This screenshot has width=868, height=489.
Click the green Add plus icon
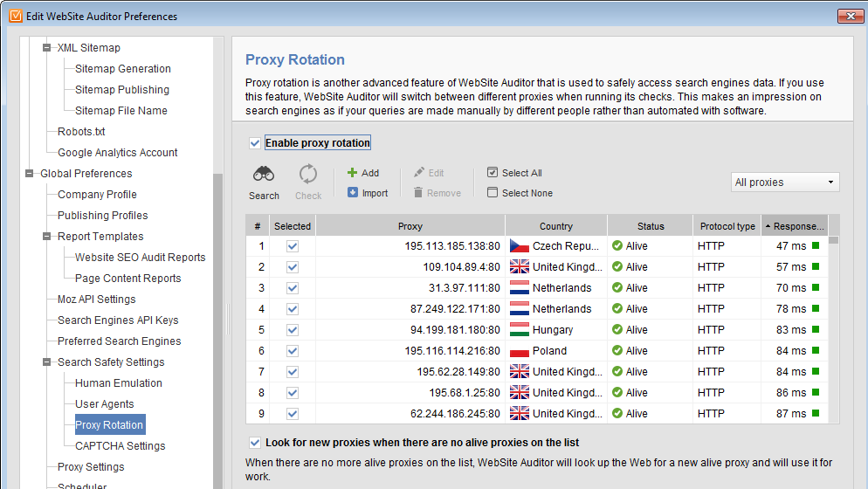click(x=352, y=173)
